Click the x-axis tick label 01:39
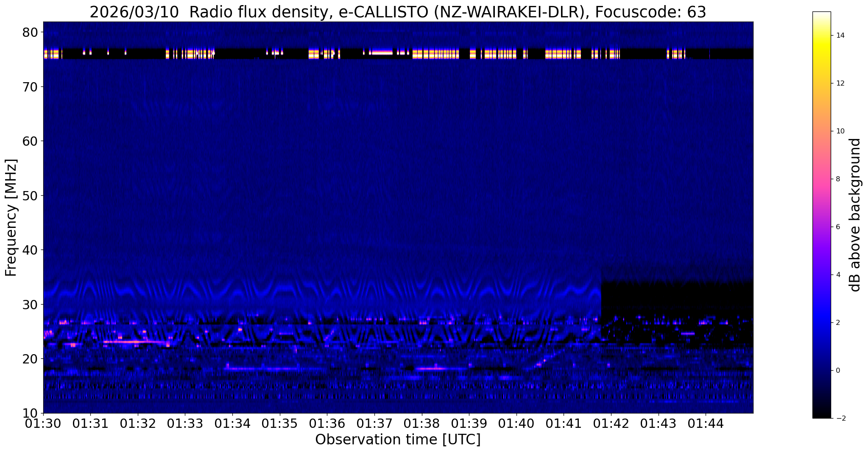This screenshot has height=452, width=868. click(x=469, y=423)
